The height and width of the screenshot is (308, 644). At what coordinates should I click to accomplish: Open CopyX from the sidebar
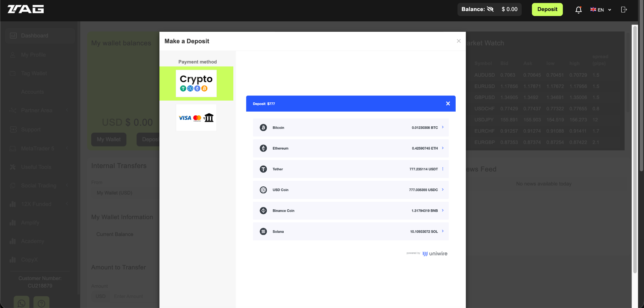coord(29,259)
